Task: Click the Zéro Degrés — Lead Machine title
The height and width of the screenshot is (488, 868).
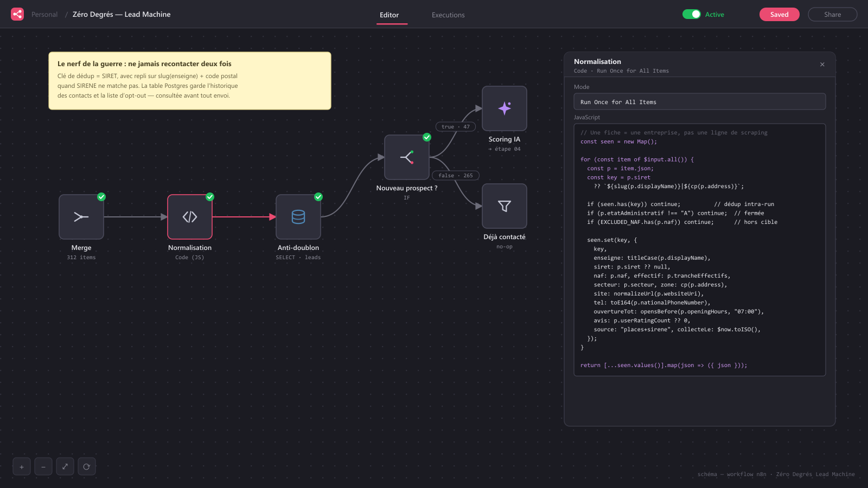Action: (122, 15)
